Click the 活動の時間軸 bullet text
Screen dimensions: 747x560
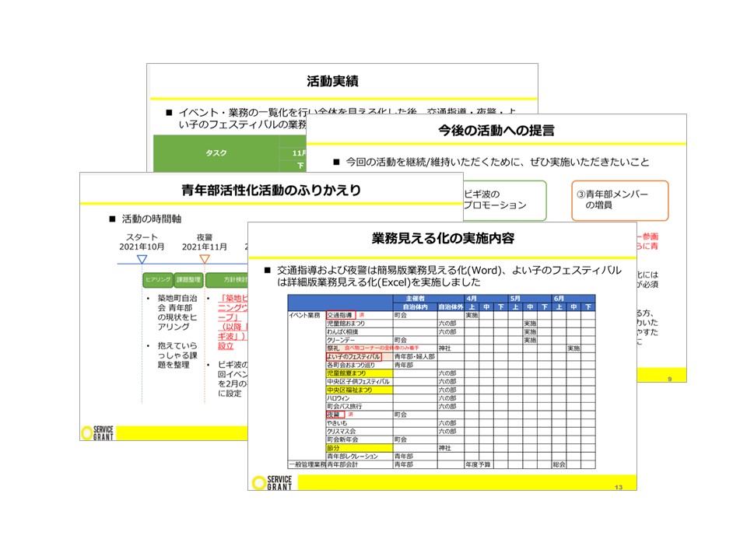152,219
